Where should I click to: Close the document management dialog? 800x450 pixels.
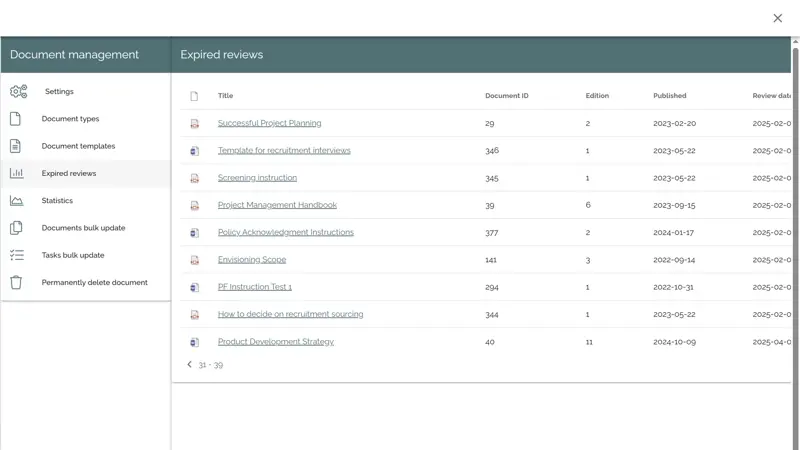(778, 18)
